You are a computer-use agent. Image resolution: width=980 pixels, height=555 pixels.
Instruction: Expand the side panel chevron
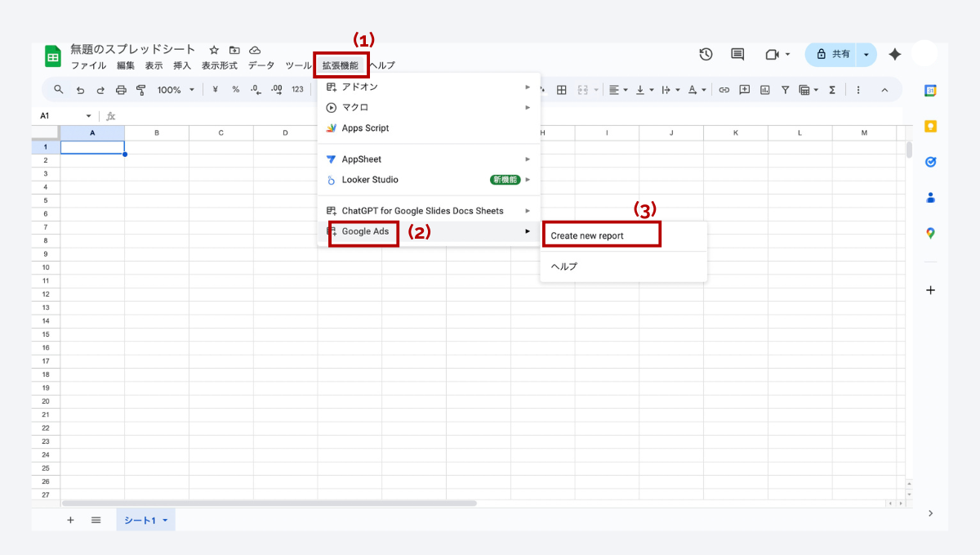tap(930, 513)
